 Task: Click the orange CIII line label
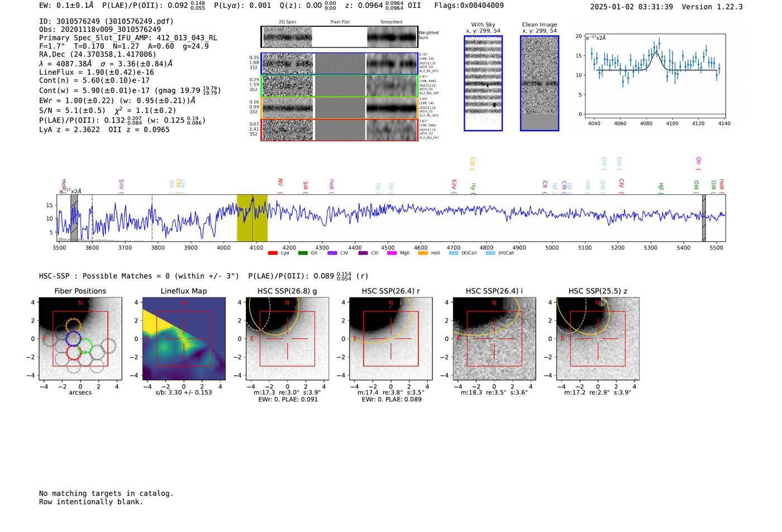[473, 163]
